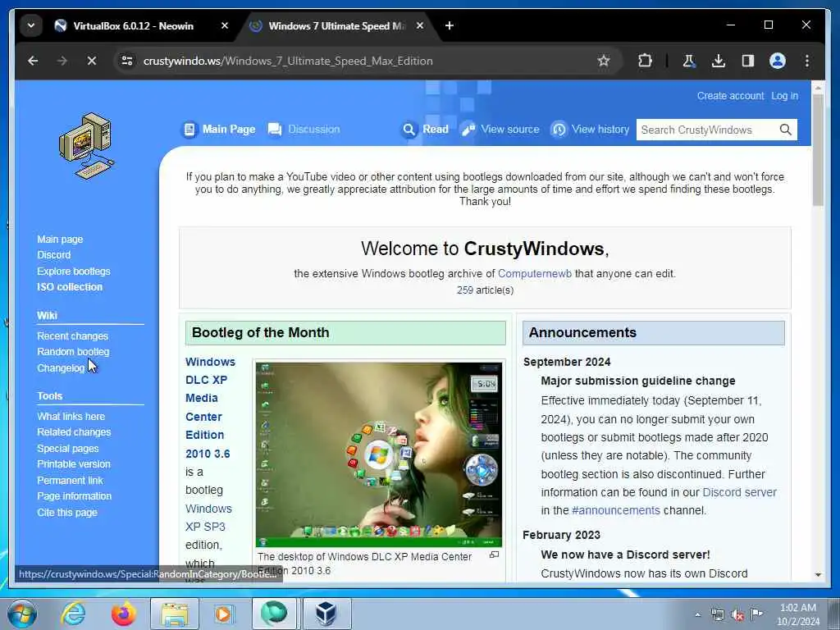This screenshot has height=630, width=840.
Task: Launch Internet Explorer from taskbar
Action: 73,614
